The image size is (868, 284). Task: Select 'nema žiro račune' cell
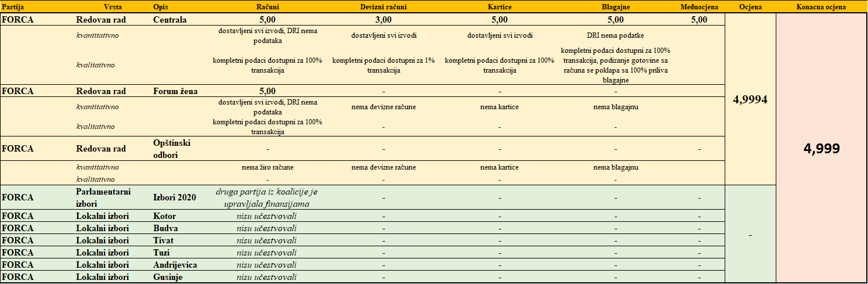(267, 167)
